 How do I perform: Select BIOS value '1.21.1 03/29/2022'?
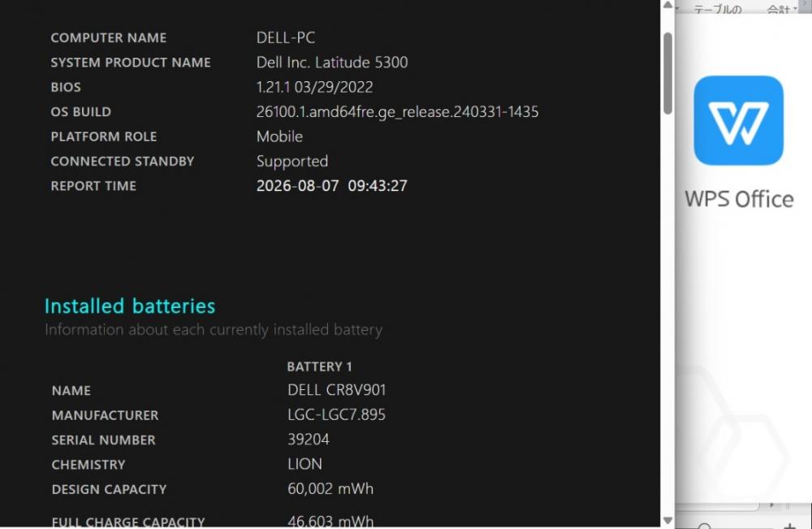(314, 87)
